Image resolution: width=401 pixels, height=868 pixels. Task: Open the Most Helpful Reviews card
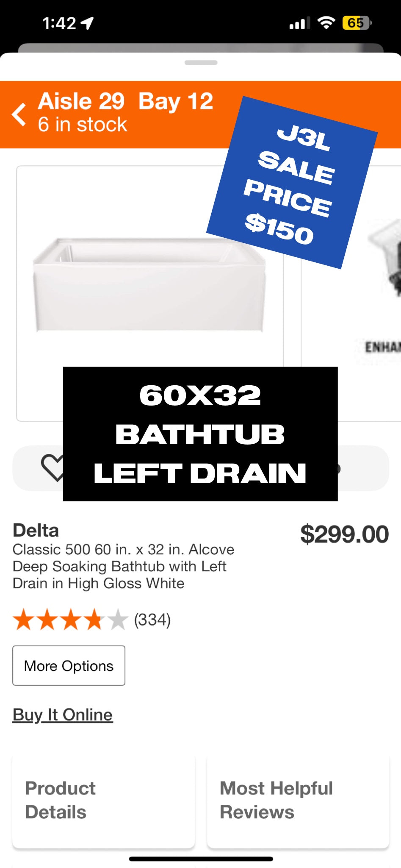click(x=298, y=801)
